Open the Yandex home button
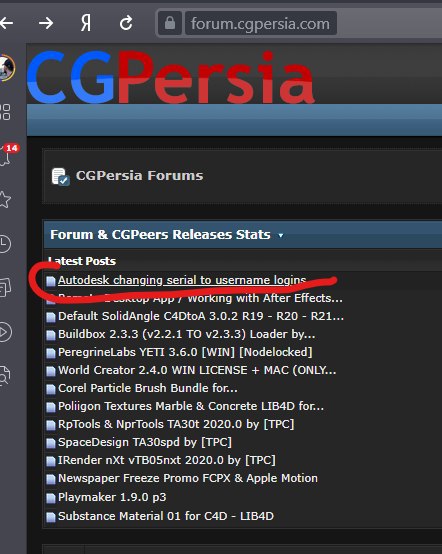 [x=86, y=24]
